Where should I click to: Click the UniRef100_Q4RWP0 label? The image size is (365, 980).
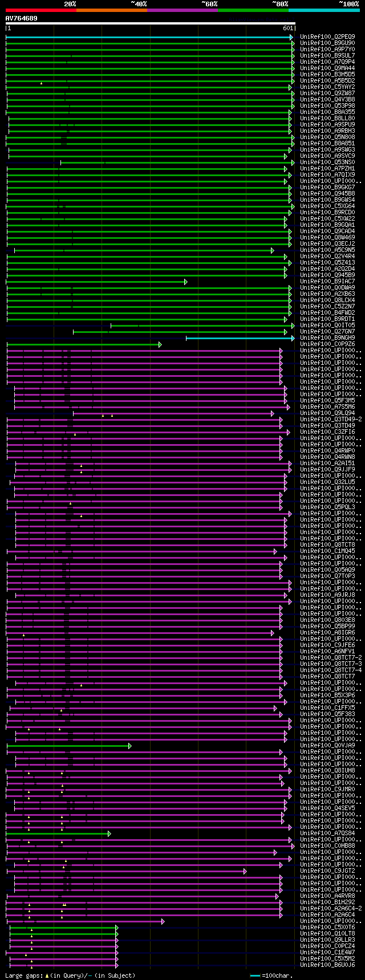[x=327, y=450]
